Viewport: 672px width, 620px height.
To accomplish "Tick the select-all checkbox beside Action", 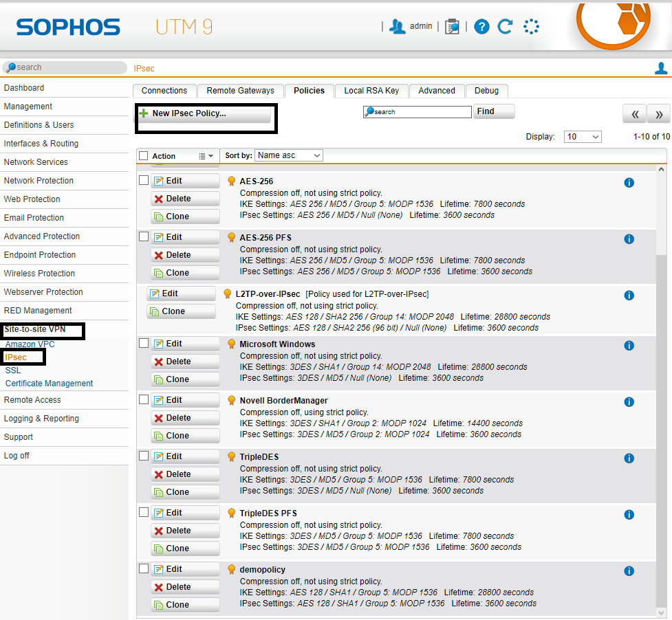I will point(144,156).
